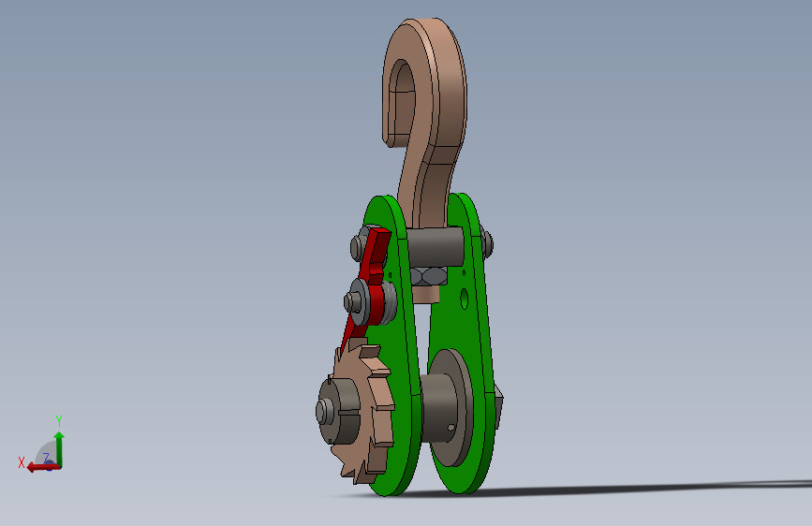Viewport: 812px width, 526px height.
Task: Click the blue Z axis label of the triad
Action: point(46,458)
